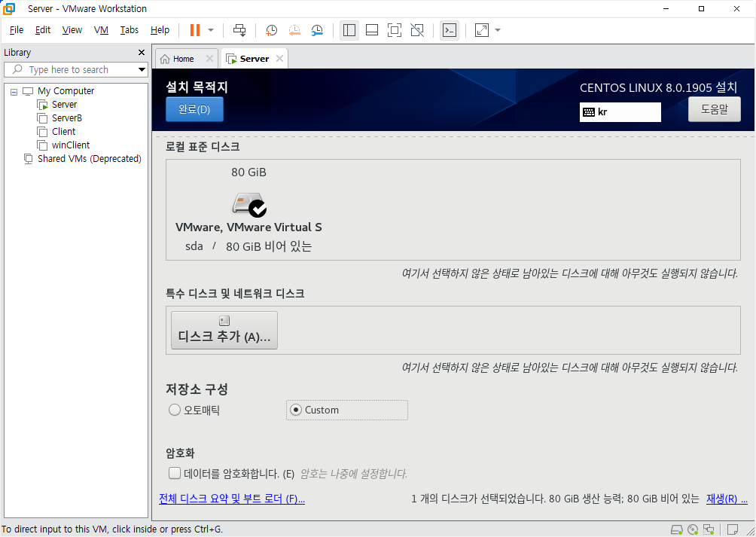Close the Server tab
The height and width of the screenshot is (537, 756).
click(x=279, y=58)
